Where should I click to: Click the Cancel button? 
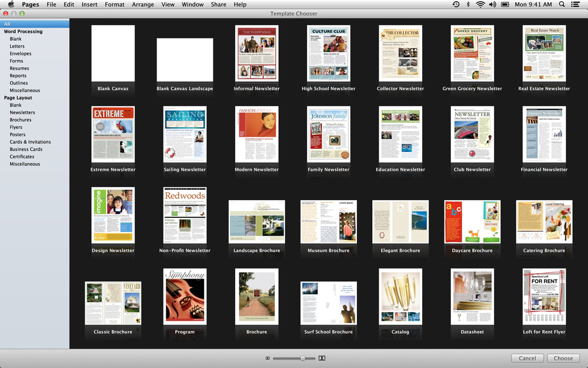(x=527, y=358)
